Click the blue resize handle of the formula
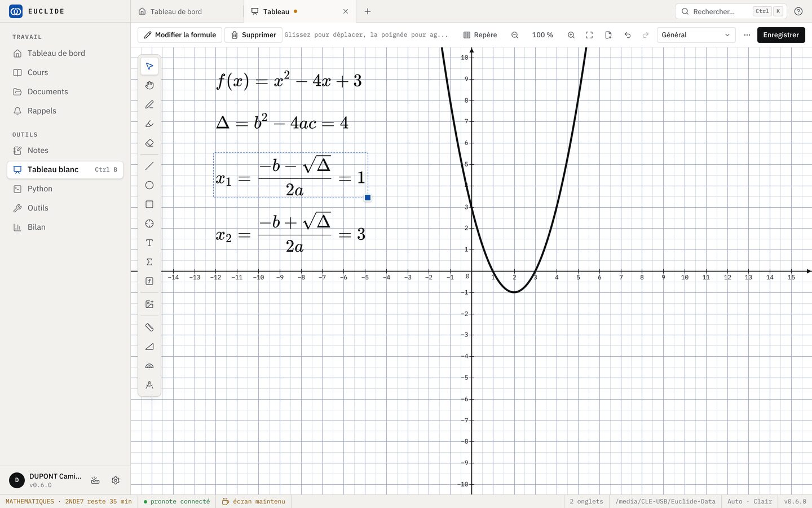The height and width of the screenshot is (508, 812). coord(368,198)
